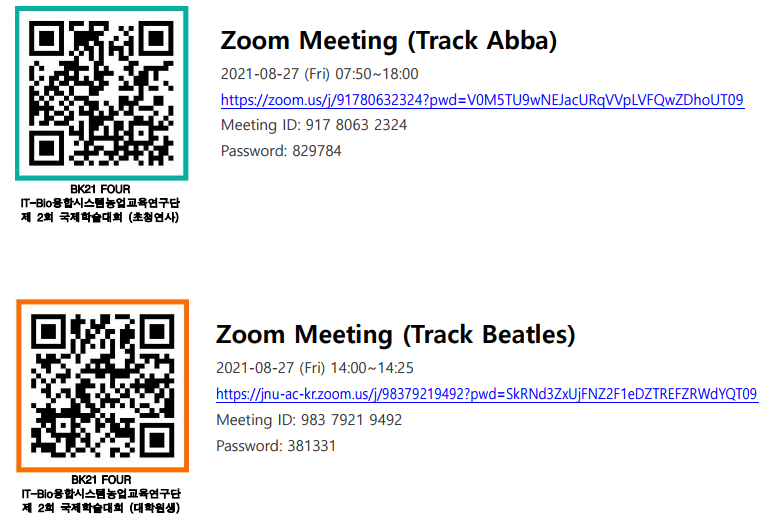
Task: Click the Zoom Meeting (Track Abba) heading
Action: click(x=388, y=40)
